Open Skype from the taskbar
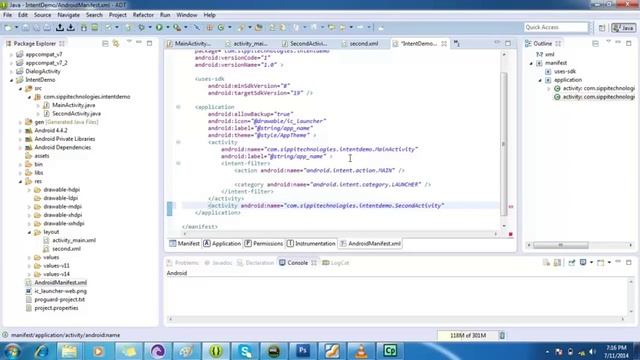This screenshot has width=640, height=360. coord(245,351)
